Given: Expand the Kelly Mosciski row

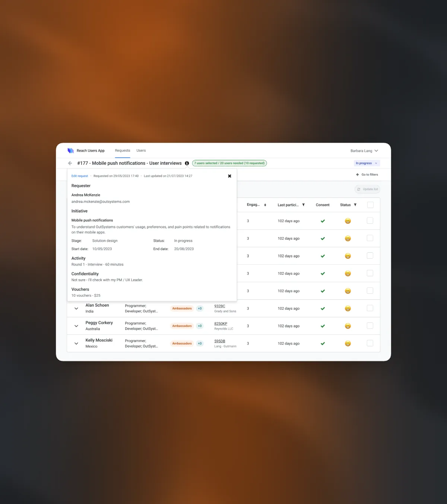Looking at the screenshot, I should tap(76, 344).
